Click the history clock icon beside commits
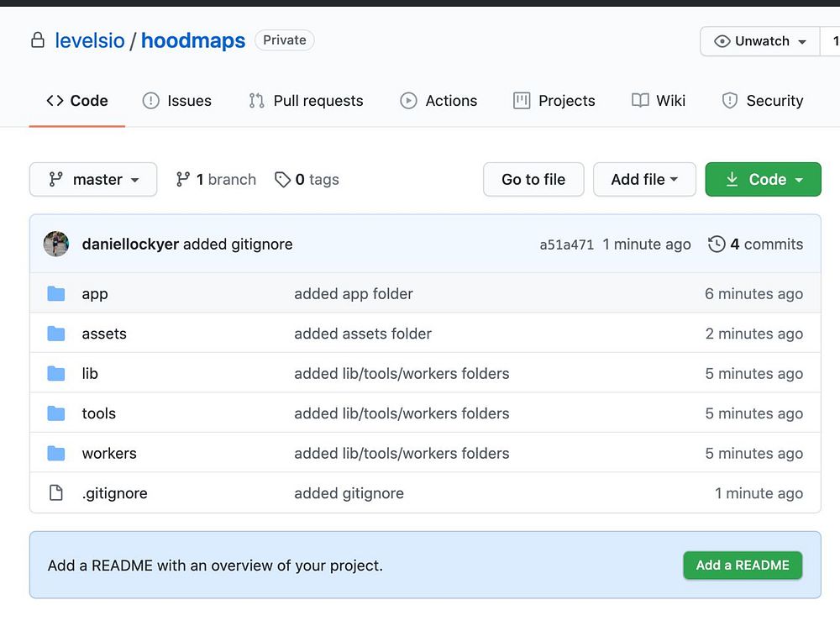The height and width of the screenshot is (626, 840). point(717,245)
